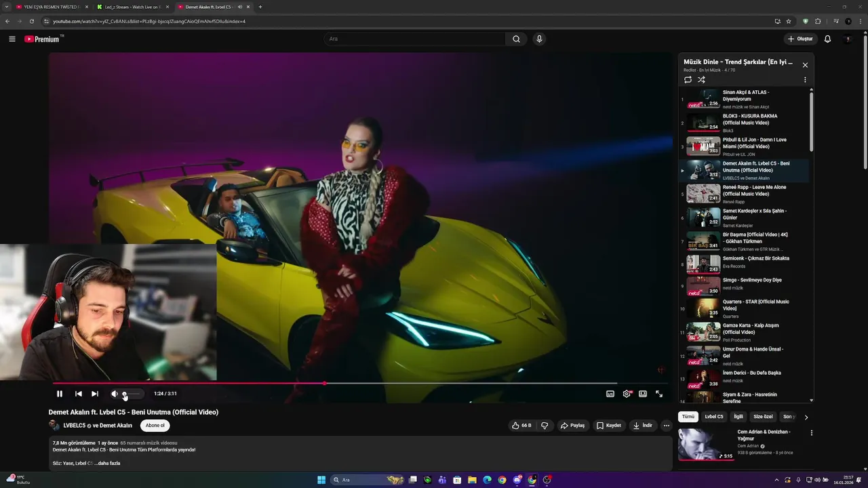Open options for Cem Adrian Yağmur video

(x=811, y=432)
